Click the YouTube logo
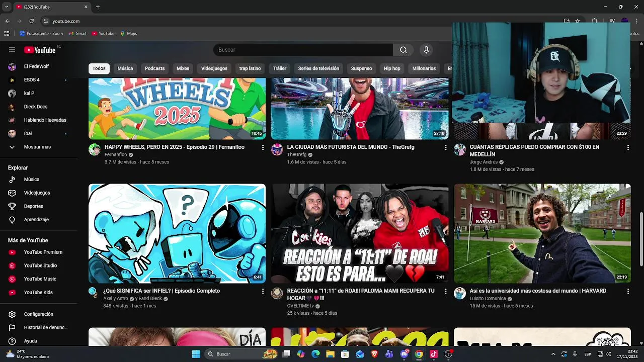The width and height of the screenshot is (644, 362). click(40, 50)
